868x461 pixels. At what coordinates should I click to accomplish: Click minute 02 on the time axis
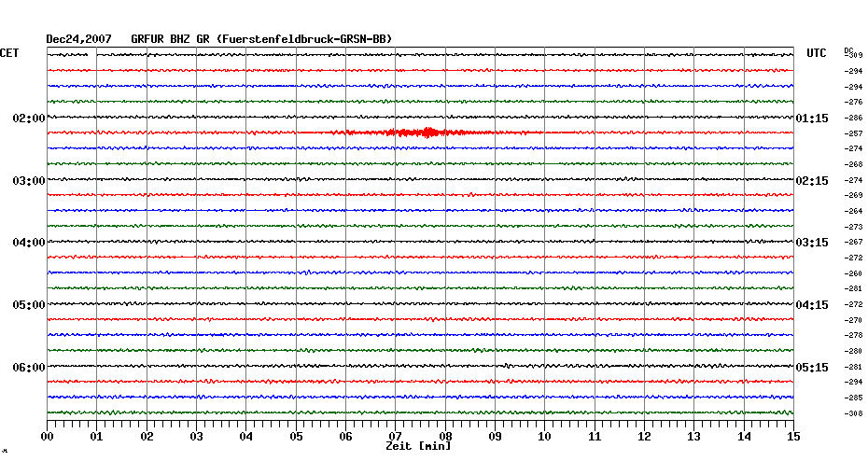[x=147, y=437]
